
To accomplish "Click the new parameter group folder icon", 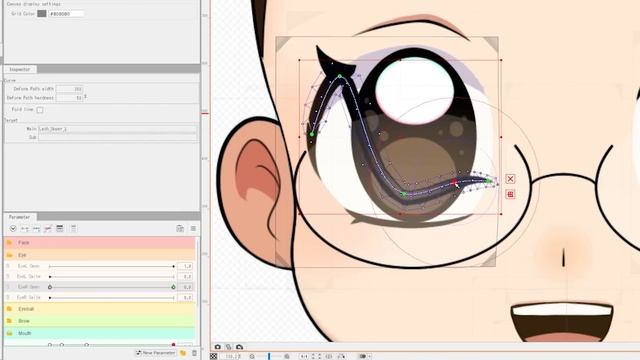I will click(183, 353).
